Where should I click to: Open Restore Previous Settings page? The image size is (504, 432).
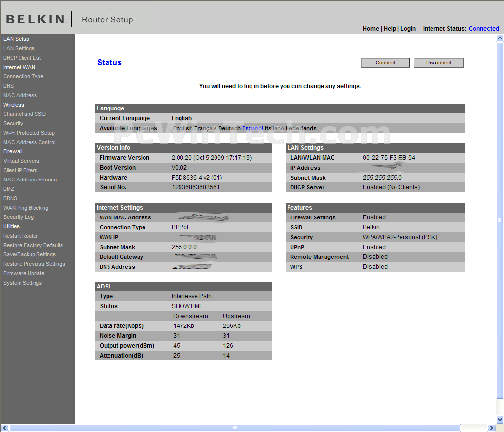coord(34,264)
